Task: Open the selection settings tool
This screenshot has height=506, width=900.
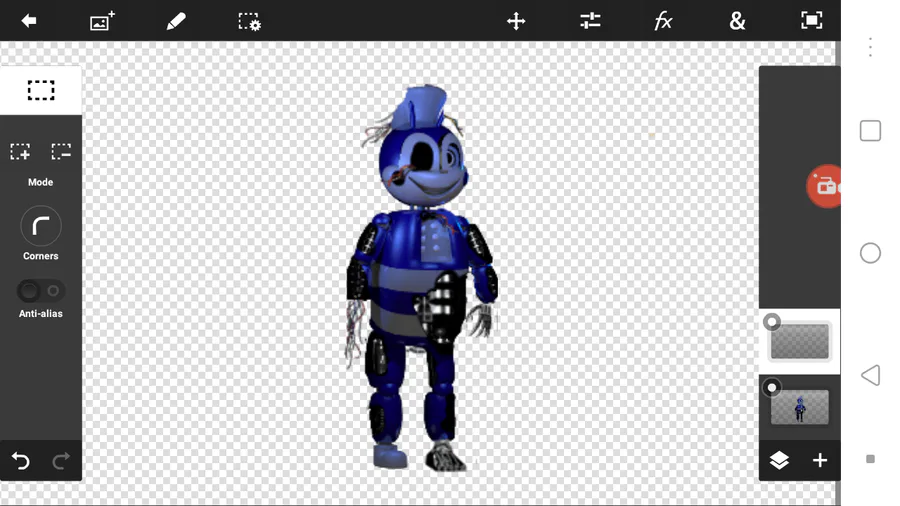Action: point(250,21)
